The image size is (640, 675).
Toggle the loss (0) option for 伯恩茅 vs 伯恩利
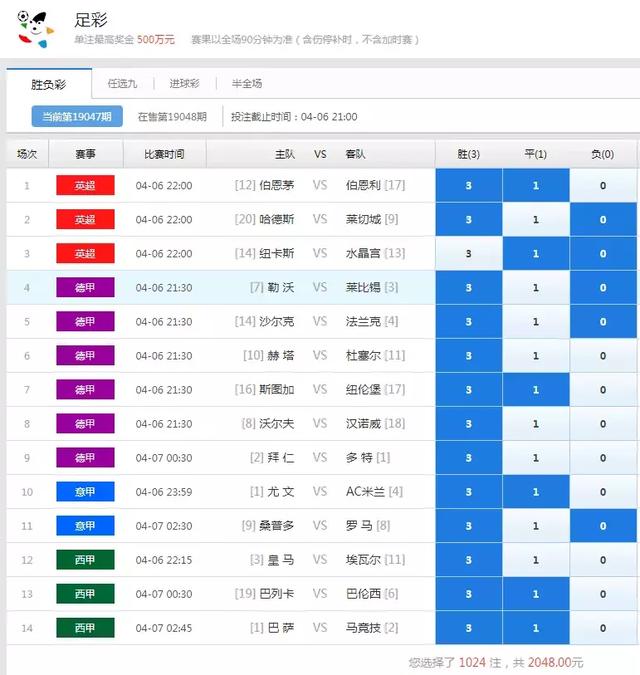pos(602,186)
